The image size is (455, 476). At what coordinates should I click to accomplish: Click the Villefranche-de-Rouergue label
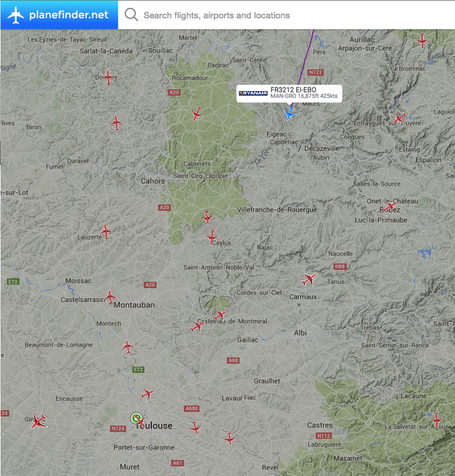click(276, 210)
